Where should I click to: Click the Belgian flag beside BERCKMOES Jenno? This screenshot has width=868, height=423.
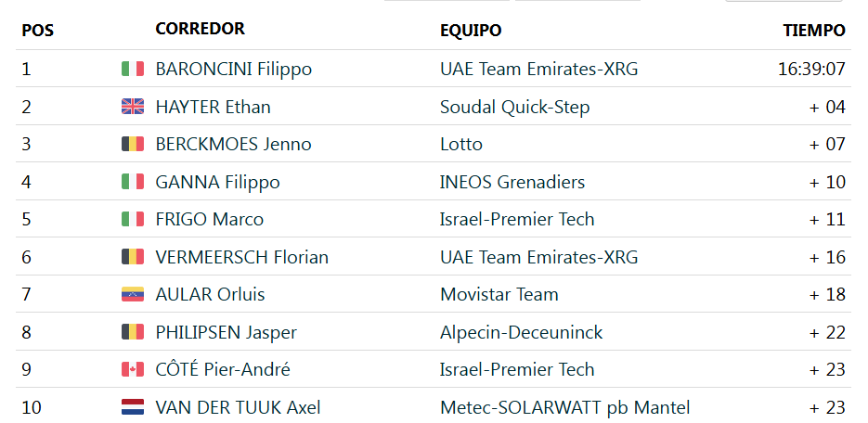133,144
